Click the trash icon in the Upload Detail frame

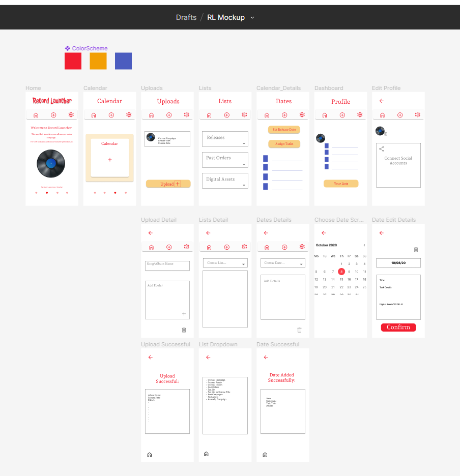point(184,330)
